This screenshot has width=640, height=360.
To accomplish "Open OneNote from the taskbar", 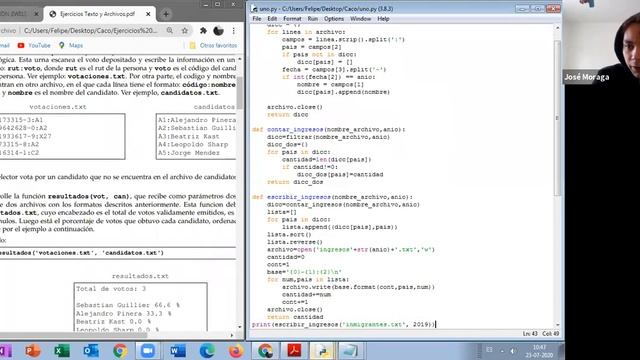I will click(5, 351).
